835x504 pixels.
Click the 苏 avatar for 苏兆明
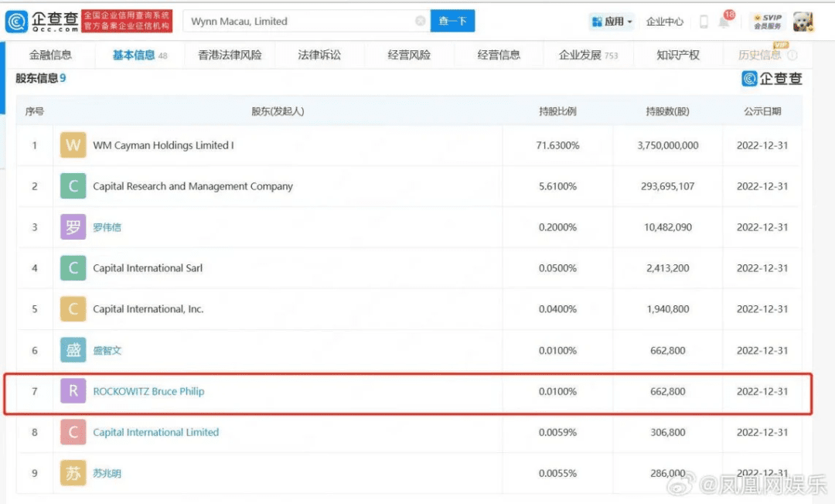click(73, 473)
